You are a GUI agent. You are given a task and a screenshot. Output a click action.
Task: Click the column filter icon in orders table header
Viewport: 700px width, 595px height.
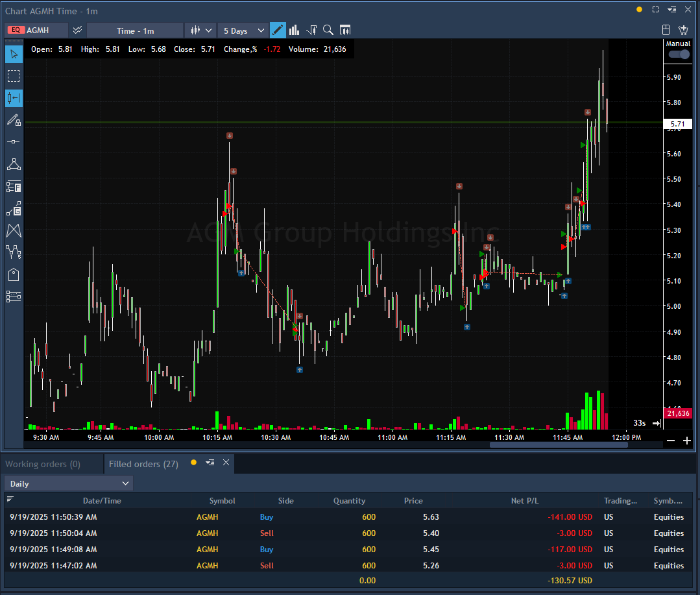pos(10,499)
